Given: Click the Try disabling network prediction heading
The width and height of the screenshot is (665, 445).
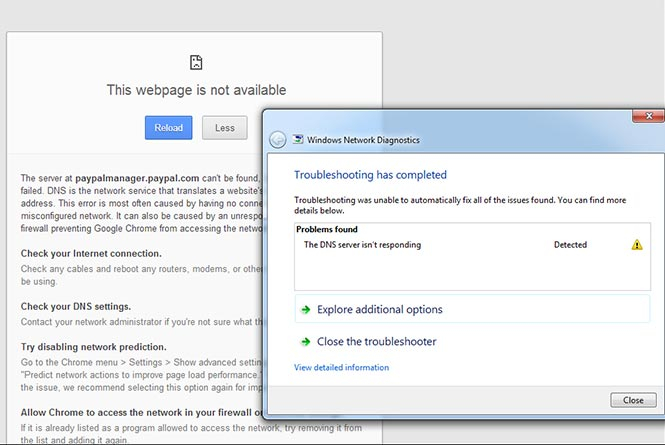Looking at the screenshot, I should (x=94, y=347).
